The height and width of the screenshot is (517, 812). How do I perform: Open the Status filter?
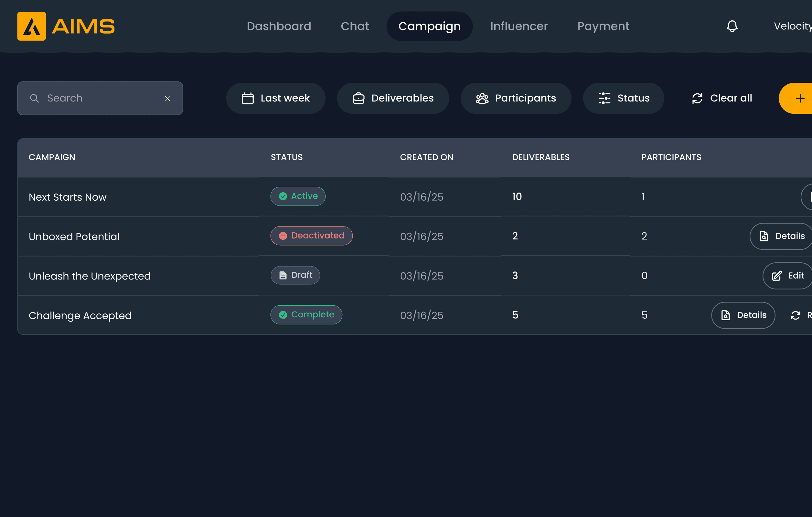624,98
